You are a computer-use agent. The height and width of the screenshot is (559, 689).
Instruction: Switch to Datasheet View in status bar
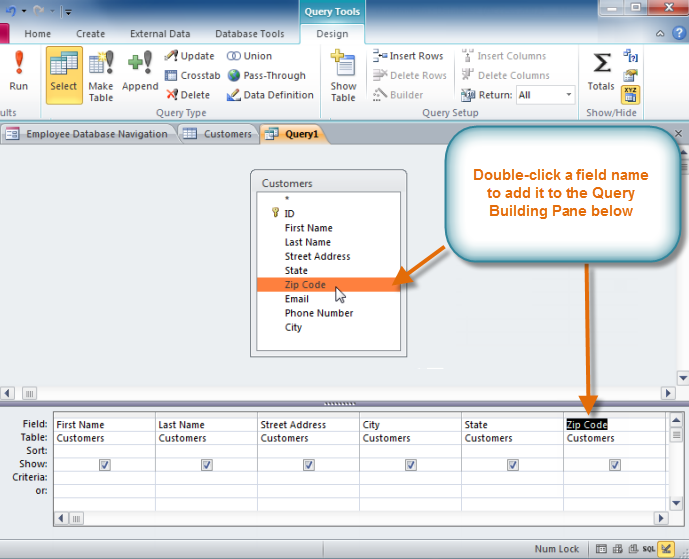point(601,548)
